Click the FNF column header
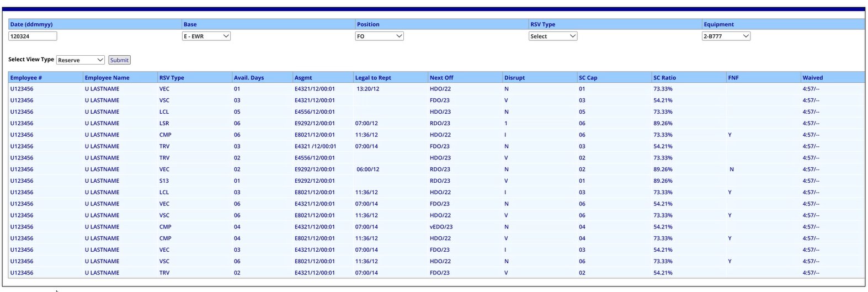 pyautogui.click(x=733, y=78)
